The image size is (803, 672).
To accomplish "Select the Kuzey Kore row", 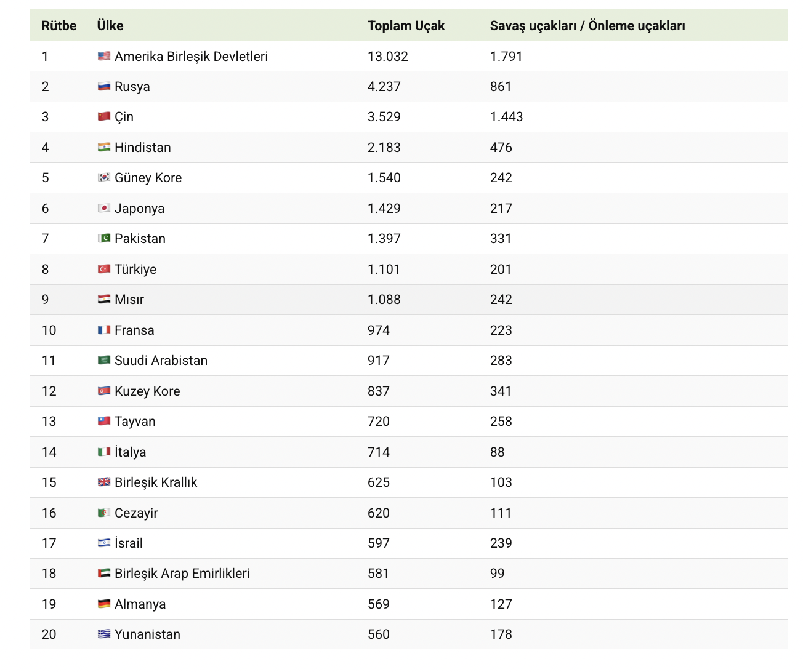I will [147, 391].
